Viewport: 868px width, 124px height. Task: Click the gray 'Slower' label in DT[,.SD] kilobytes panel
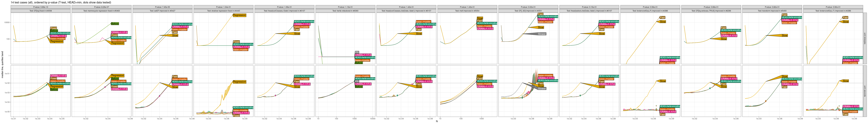coord(542,34)
